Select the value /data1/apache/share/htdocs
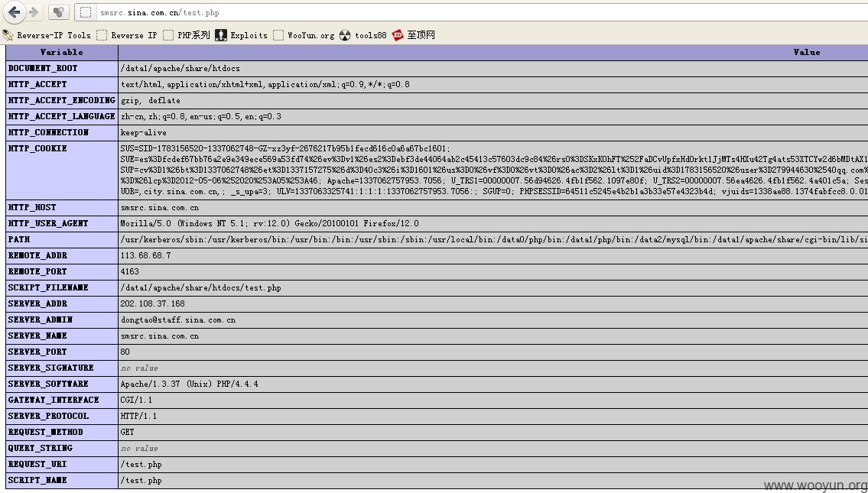Screen dimensions: 868x493 pos(180,69)
